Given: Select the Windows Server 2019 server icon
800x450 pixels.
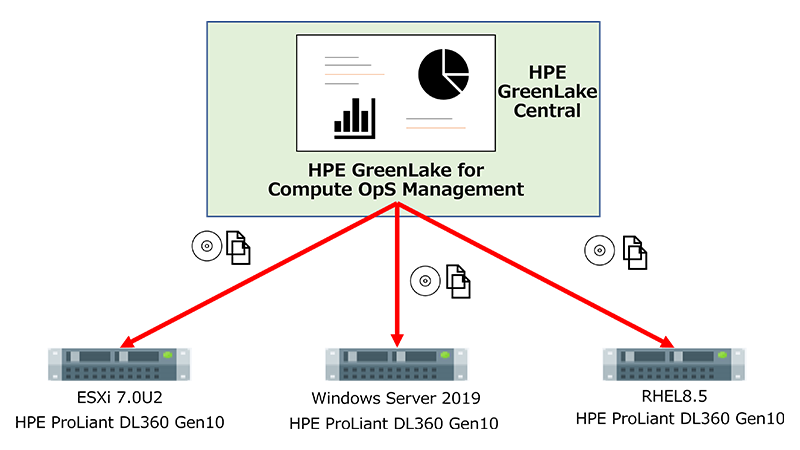Looking at the screenshot, I should 396,364.
